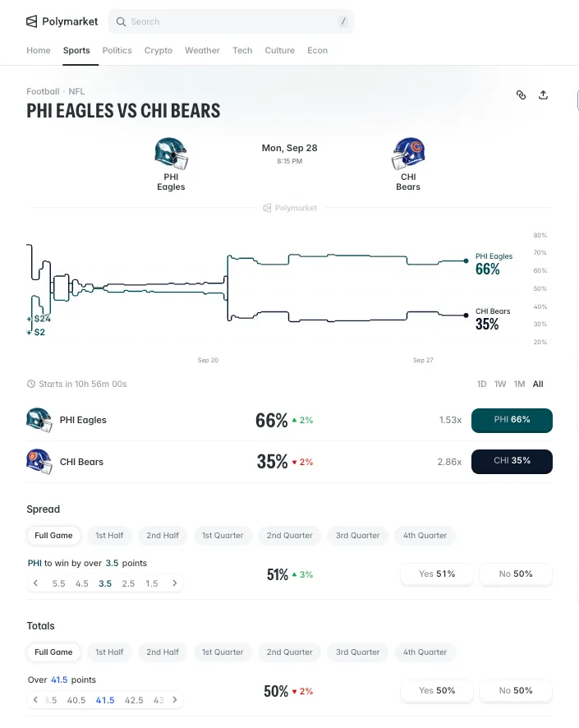Open the Crypto tab
This screenshot has height=728, width=579.
click(x=159, y=50)
